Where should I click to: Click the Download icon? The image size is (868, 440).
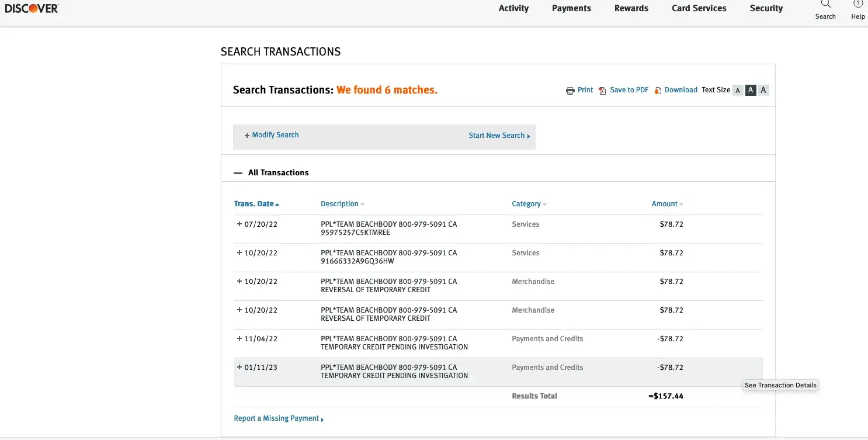pos(658,91)
